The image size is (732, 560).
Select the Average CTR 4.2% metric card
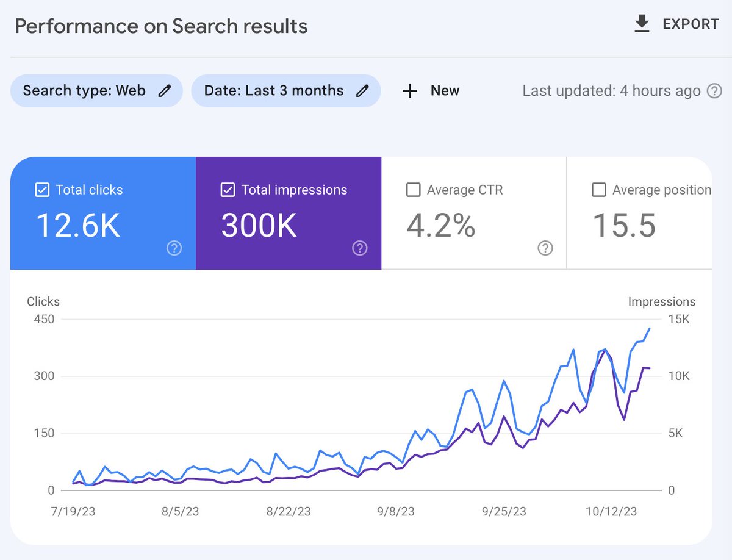(x=474, y=213)
